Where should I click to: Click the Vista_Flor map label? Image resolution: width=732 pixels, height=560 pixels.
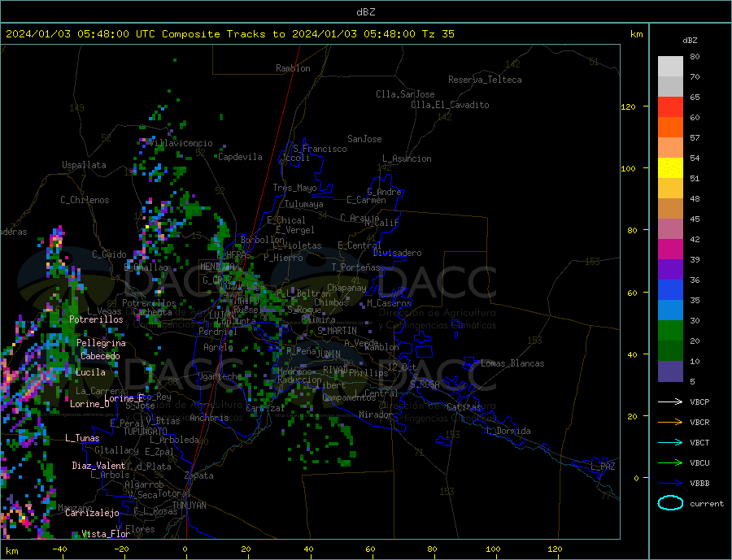click(x=106, y=534)
